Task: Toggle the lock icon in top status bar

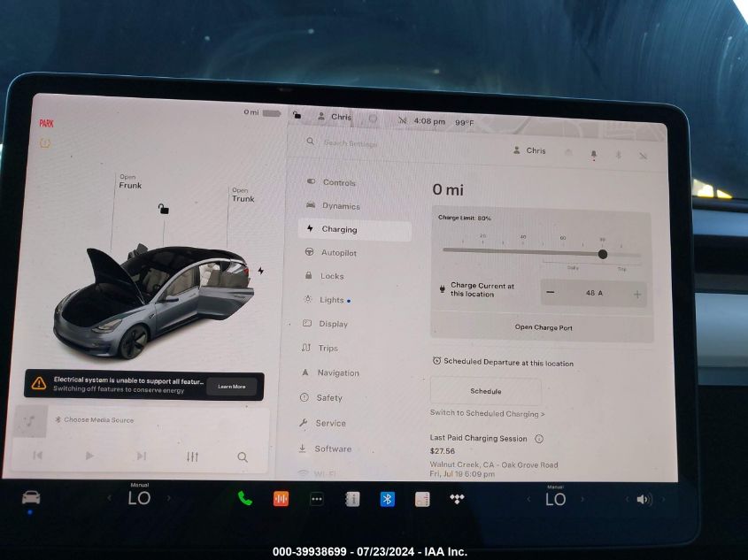Action: coord(297,115)
